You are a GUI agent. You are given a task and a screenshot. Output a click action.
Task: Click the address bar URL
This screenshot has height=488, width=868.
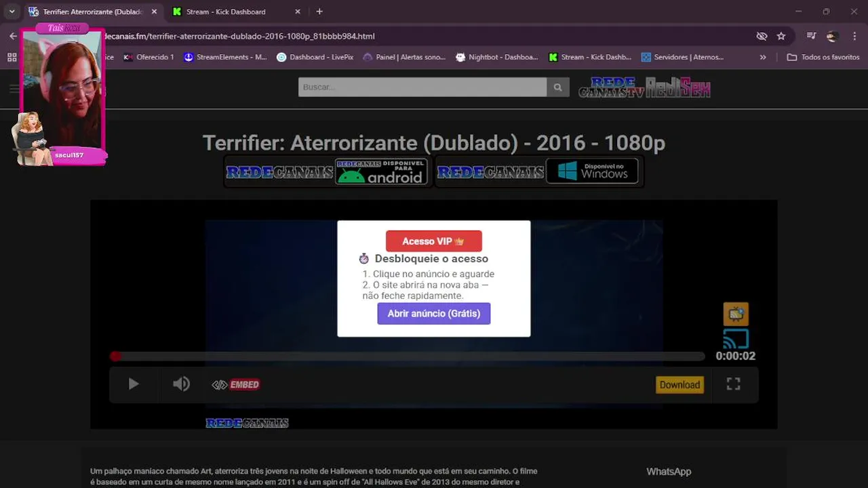coord(241,36)
